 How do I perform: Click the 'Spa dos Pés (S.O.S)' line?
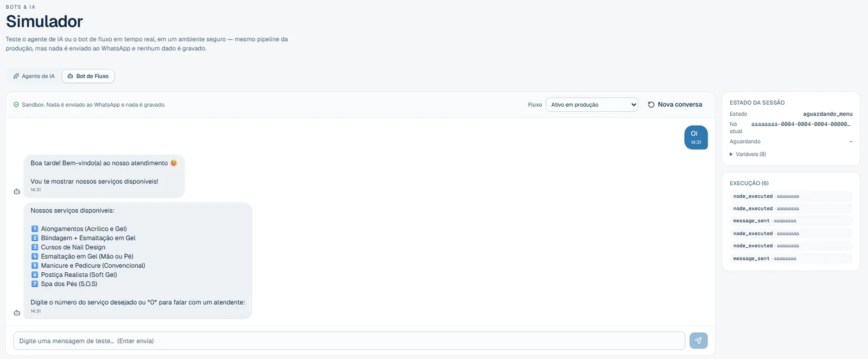(64, 284)
